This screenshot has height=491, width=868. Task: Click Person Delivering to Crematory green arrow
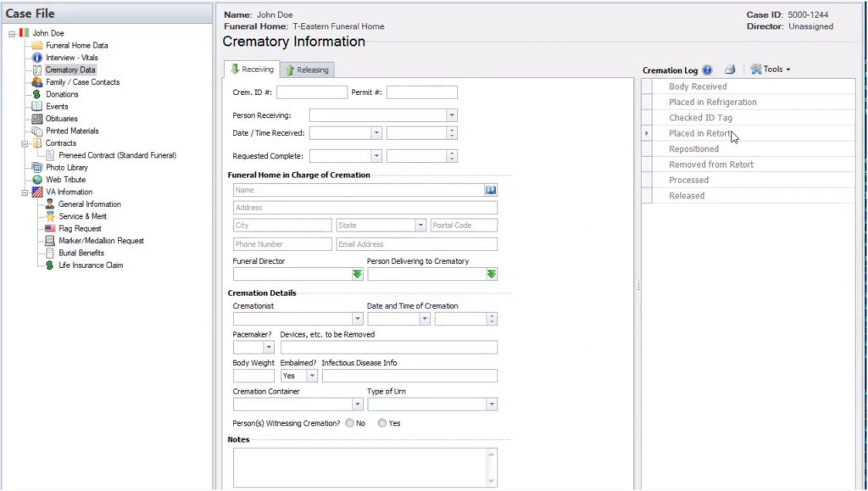pos(491,274)
